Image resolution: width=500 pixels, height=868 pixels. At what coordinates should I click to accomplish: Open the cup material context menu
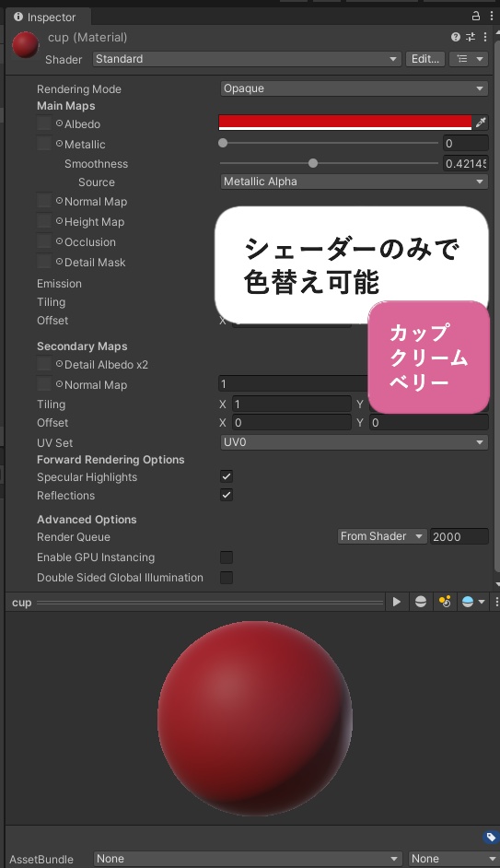485,37
